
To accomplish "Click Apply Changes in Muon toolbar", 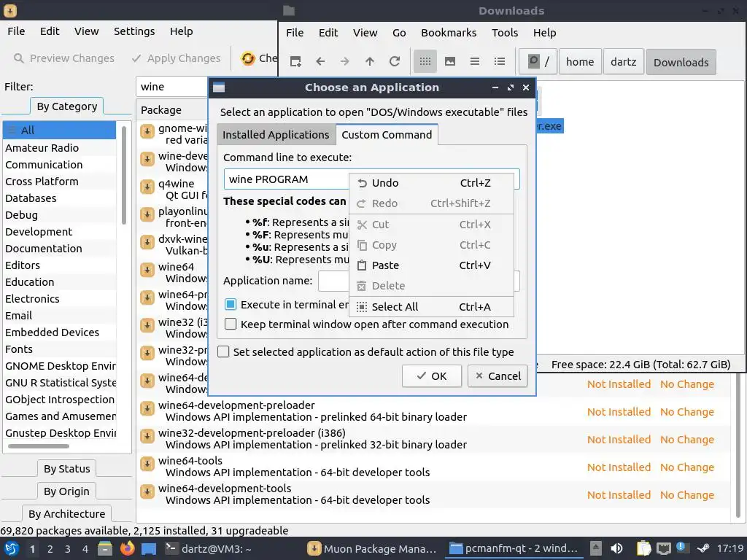I will (x=177, y=58).
